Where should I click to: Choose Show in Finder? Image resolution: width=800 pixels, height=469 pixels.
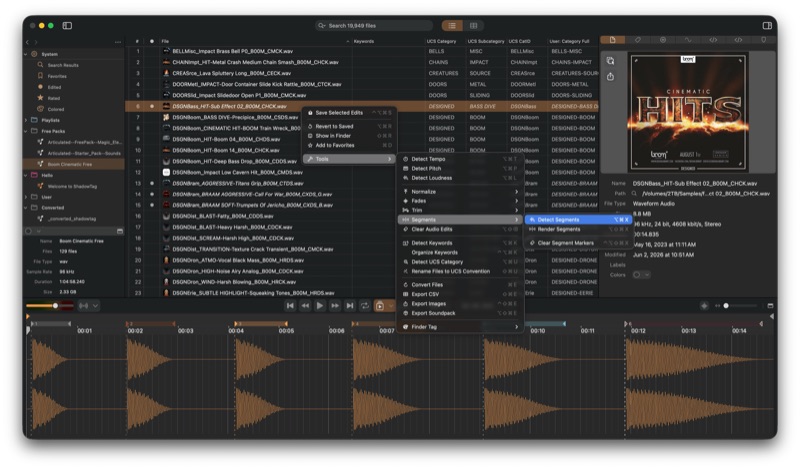[349, 136]
